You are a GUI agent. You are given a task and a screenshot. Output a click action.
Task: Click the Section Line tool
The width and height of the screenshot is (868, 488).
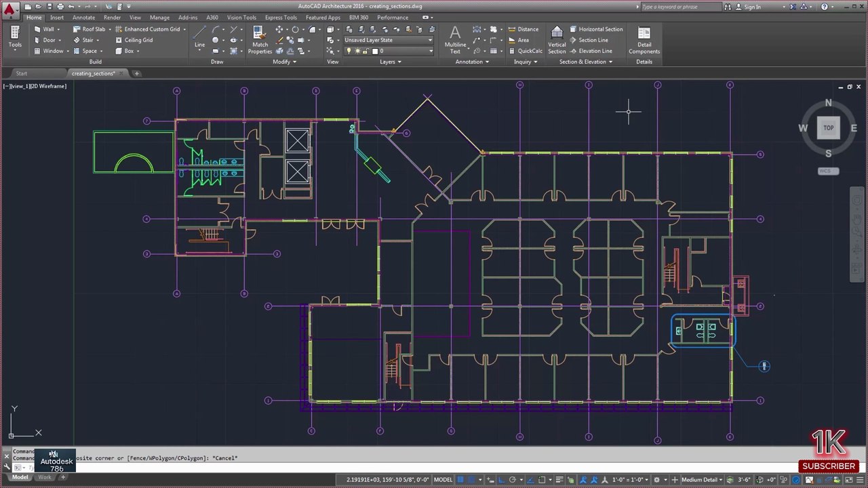[588, 40]
